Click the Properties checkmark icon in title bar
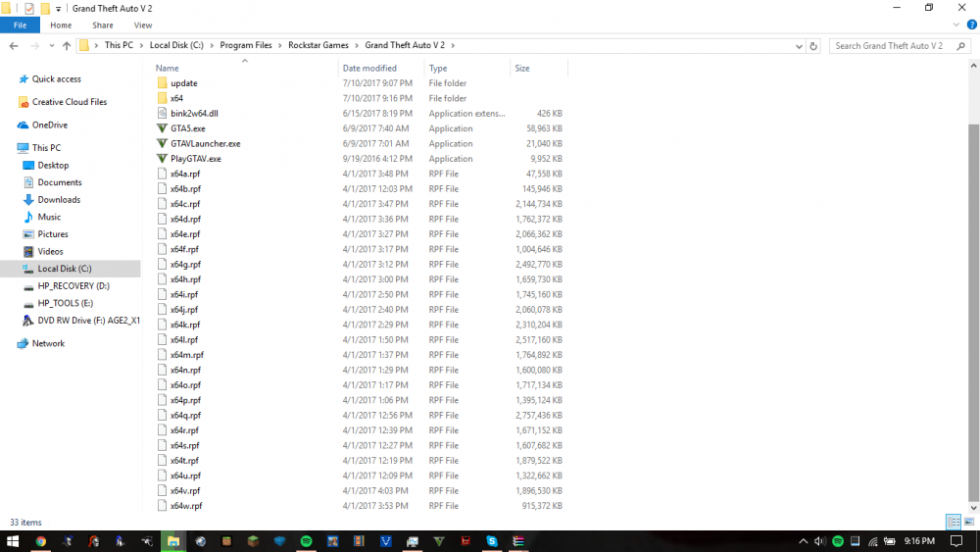 (x=28, y=8)
